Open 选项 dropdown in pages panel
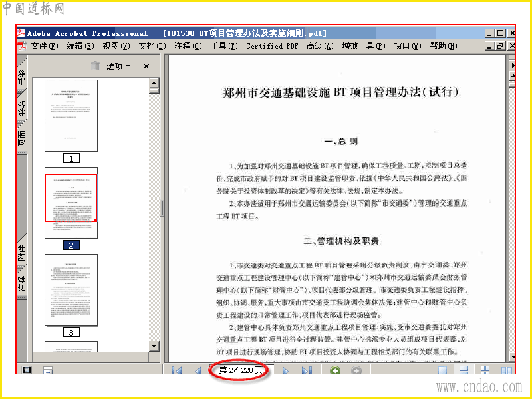This screenshot has height=399, width=532. pyautogui.click(x=118, y=66)
